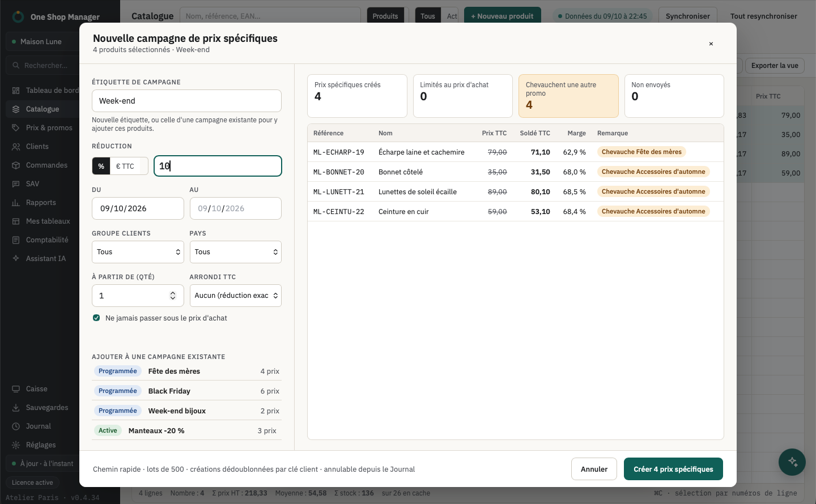816x504 pixels.
Task: Click the Rapports chart icon in the sidebar
Action: [x=16, y=203]
